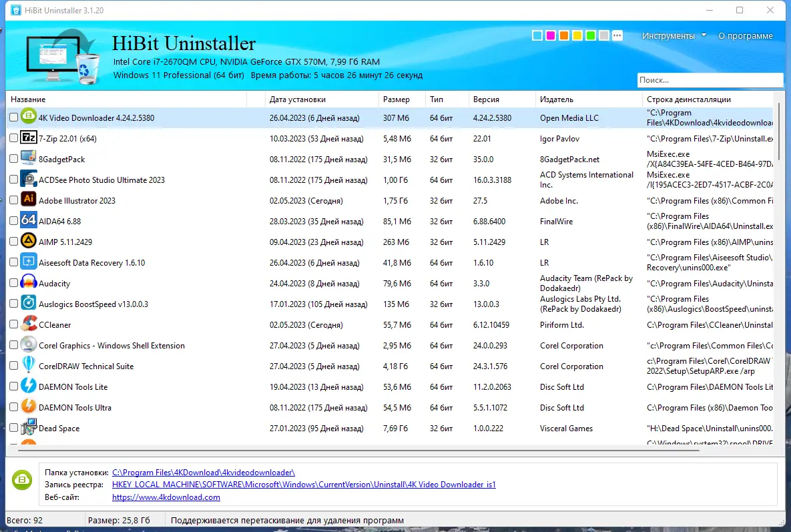This screenshot has height=532, width=791.
Task: Tick the DAEMON Tools Lite checkbox
Action: coord(13,386)
